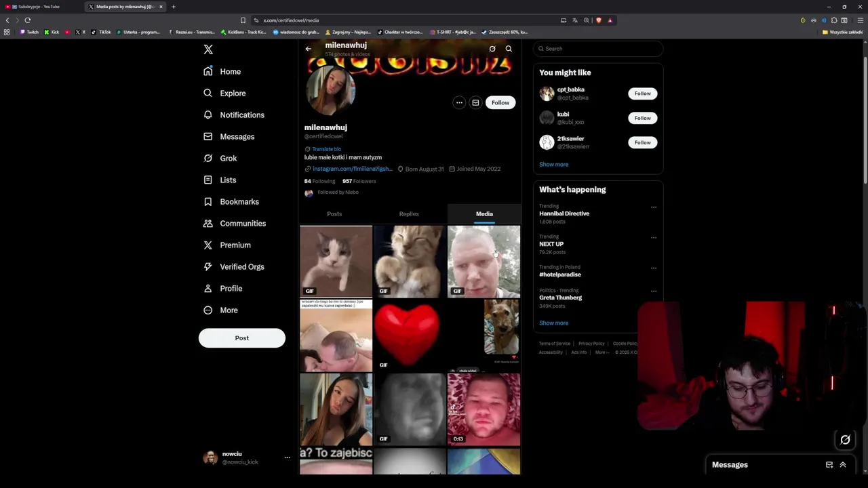Click the 957 Followers count

pyautogui.click(x=359, y=181)
